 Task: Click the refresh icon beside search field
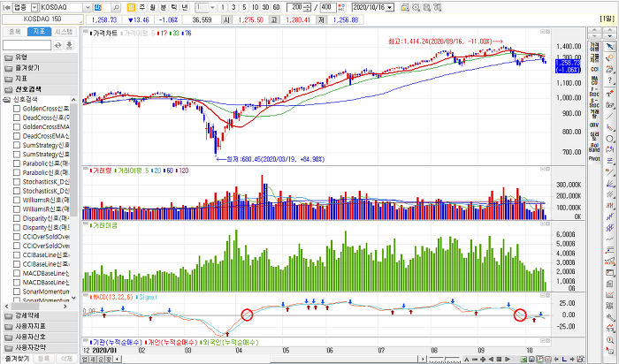[58, 45]
